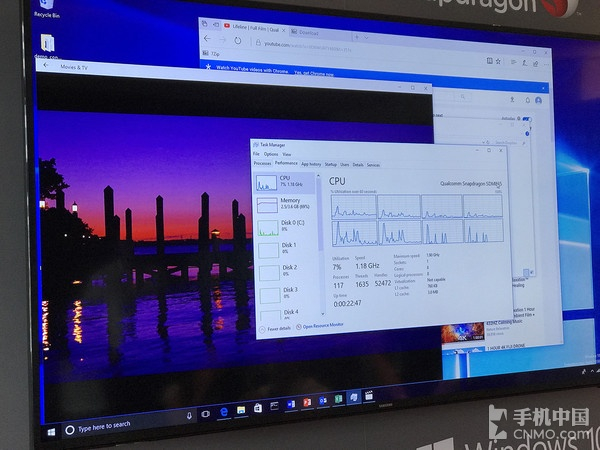Viewport: 600px width, 450px height.
Task: Open the File menu in Task Manager
Action: coord(256,154)
